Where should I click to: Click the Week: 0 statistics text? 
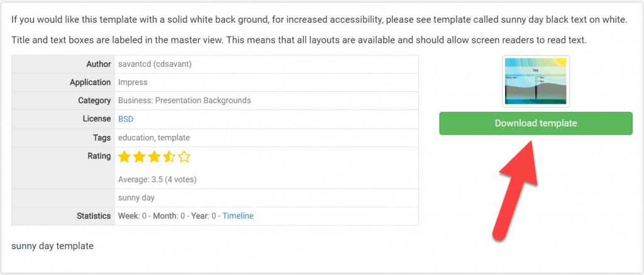[x=132, y=216]
